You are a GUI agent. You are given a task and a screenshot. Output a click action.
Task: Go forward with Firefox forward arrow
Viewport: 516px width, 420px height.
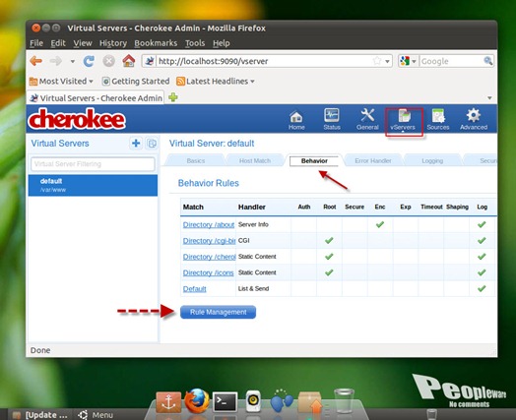point(56,61)
